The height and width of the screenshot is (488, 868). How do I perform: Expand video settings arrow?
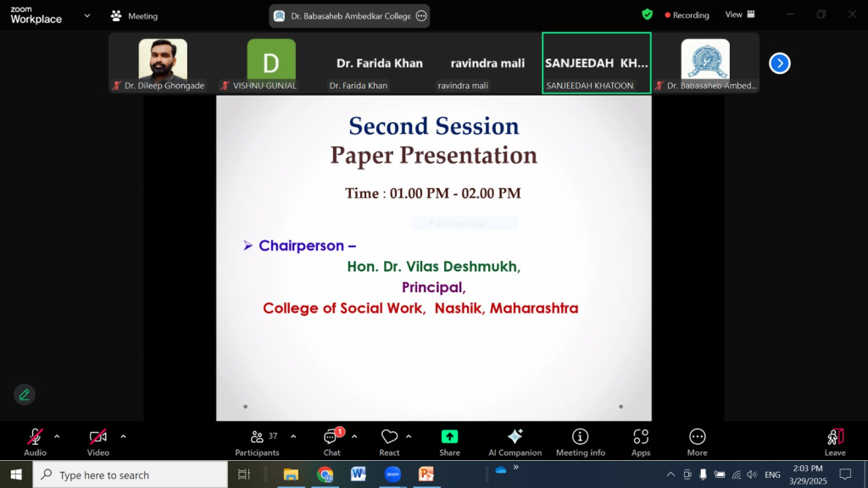click(123, 436)
